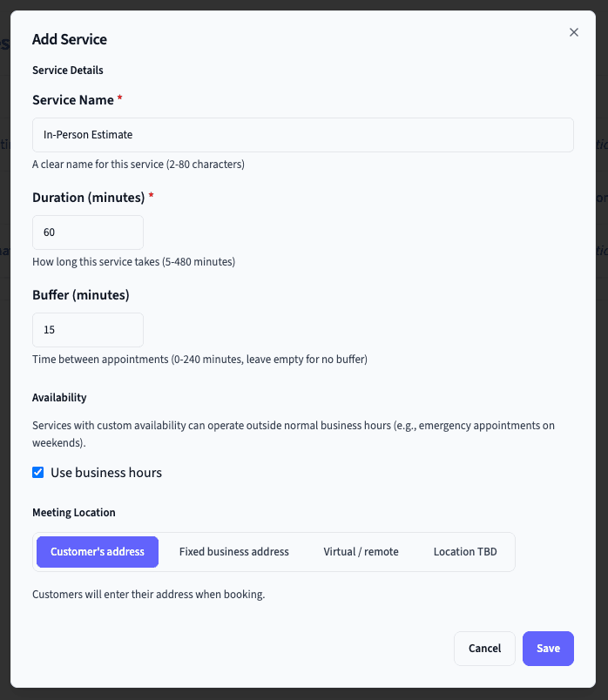Image resolution: width=608 pixels, height=700 pixels.
Task: Choose Virtual / remote meeting location
Action: click(x=361, y=551)
